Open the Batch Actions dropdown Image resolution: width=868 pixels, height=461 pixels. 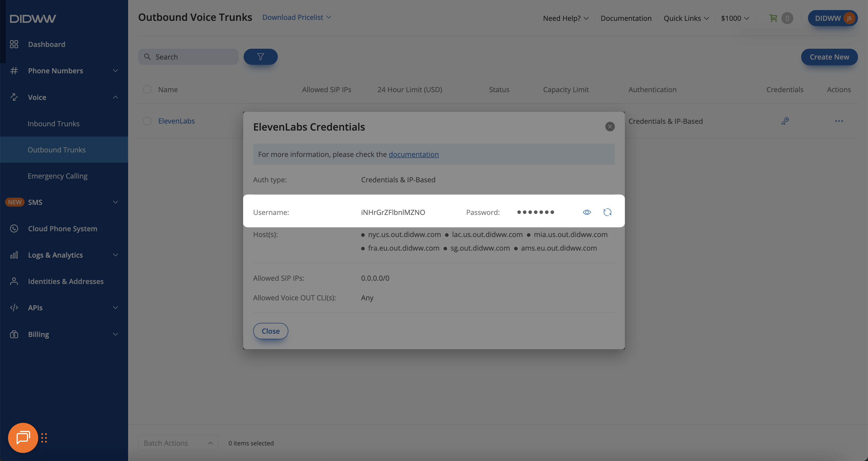point(178,443)
